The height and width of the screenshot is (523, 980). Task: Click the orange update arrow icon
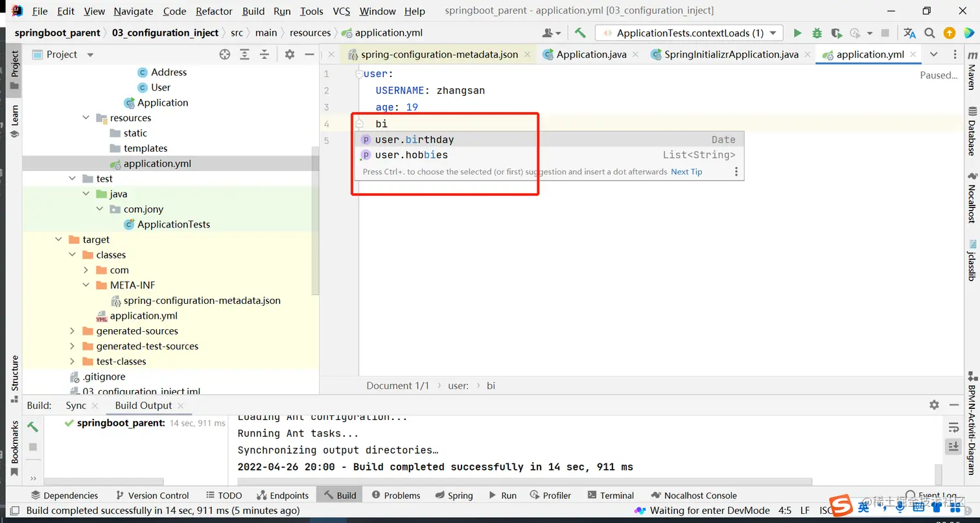950,33
